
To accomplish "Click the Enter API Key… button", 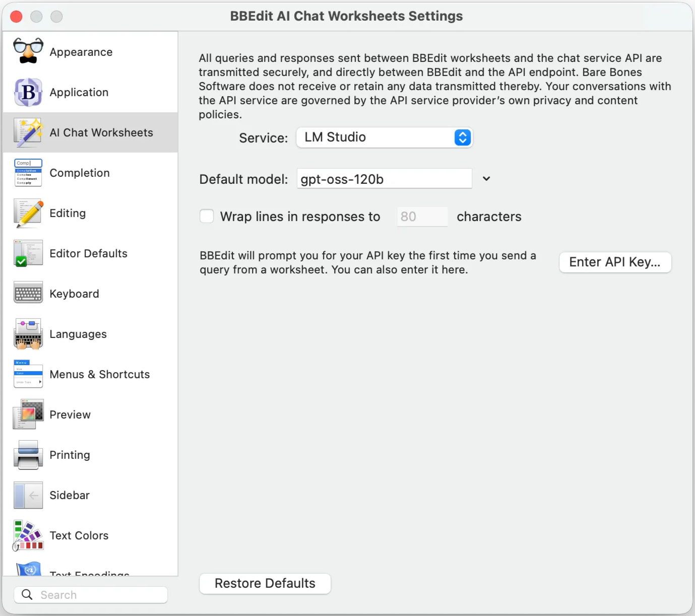I will pyautogui.click(x=615, y=262).
